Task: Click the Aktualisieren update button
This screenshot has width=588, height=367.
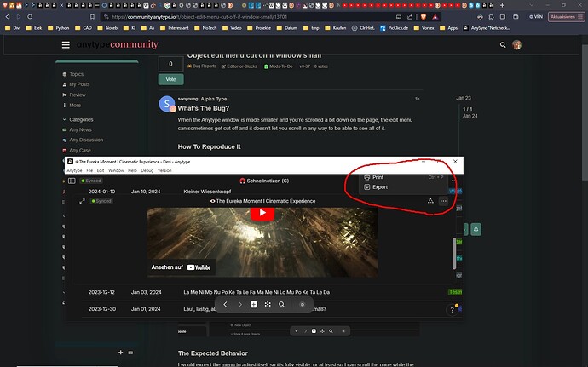Action: pos(566,17)
